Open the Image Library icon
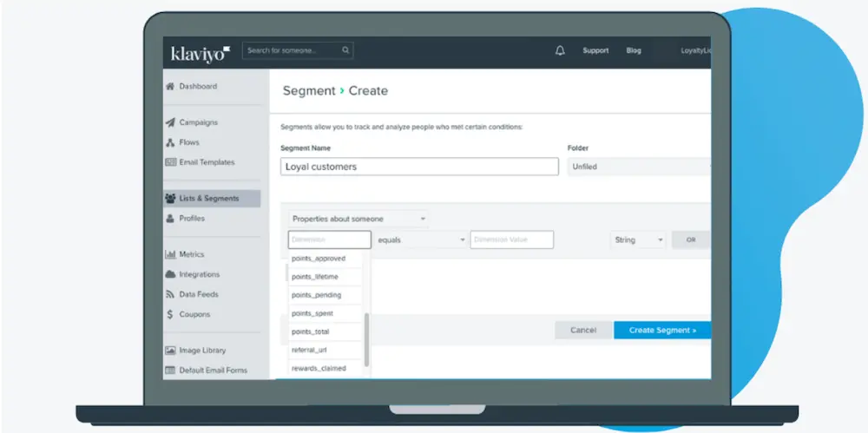Image resolution: width=868 pixels, height=433 pixels. 170,351
